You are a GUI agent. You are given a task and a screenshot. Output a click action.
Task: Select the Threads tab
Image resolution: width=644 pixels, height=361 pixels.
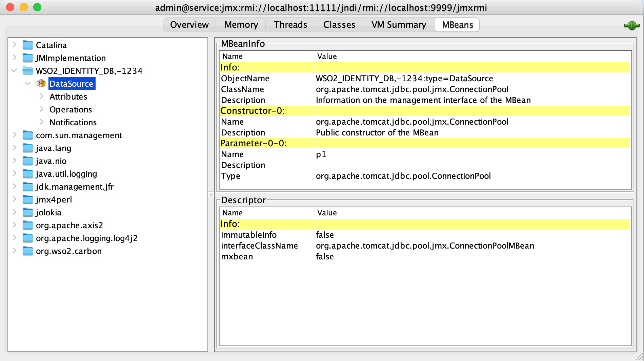290,25
